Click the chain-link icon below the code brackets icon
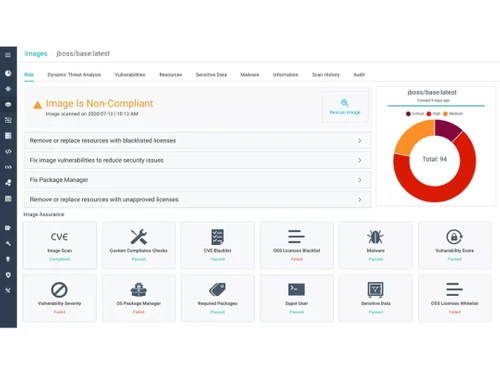Screen dimensions: 500x375 click(8, 167)
